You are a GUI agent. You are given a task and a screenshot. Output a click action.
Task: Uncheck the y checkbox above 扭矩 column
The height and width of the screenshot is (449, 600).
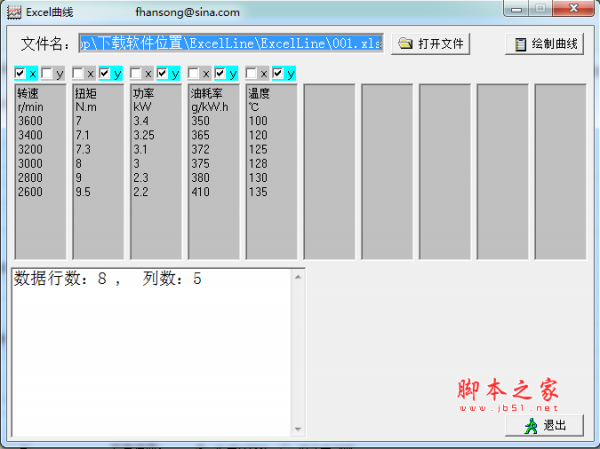pyautogui.click(x=104, y=73)
